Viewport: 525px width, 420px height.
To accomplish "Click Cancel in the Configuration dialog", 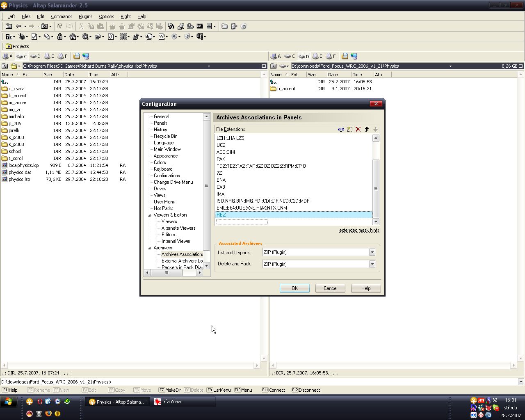I will [330, 288].
